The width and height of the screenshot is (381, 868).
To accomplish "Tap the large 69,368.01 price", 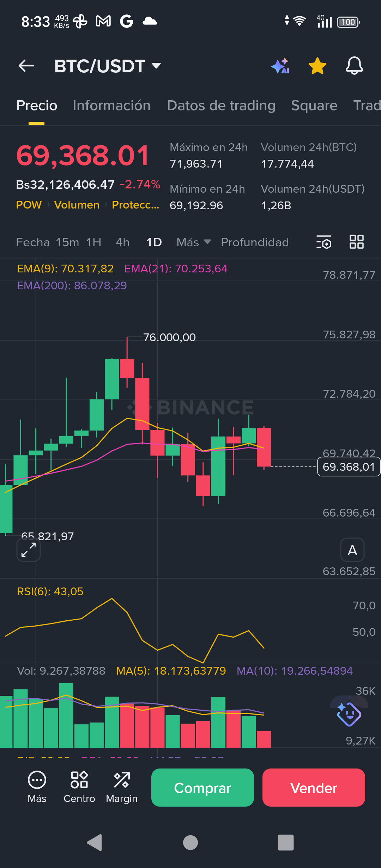I will pos(83,155).
